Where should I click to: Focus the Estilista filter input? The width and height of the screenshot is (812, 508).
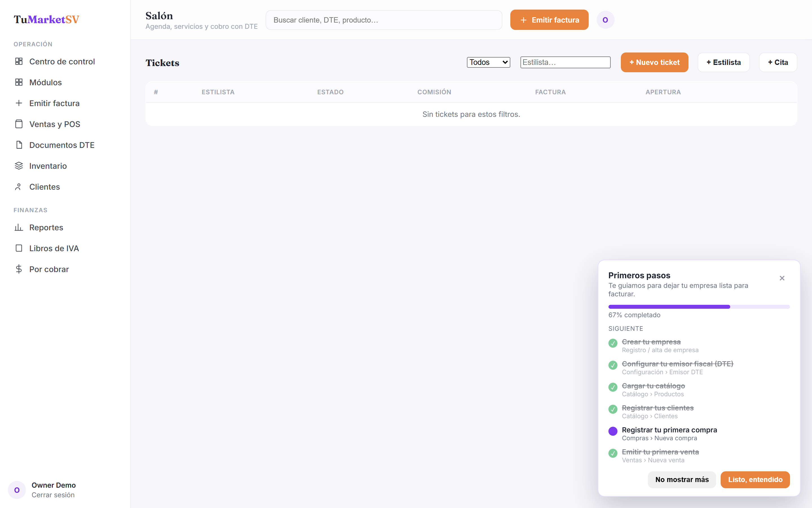(565, 62)
